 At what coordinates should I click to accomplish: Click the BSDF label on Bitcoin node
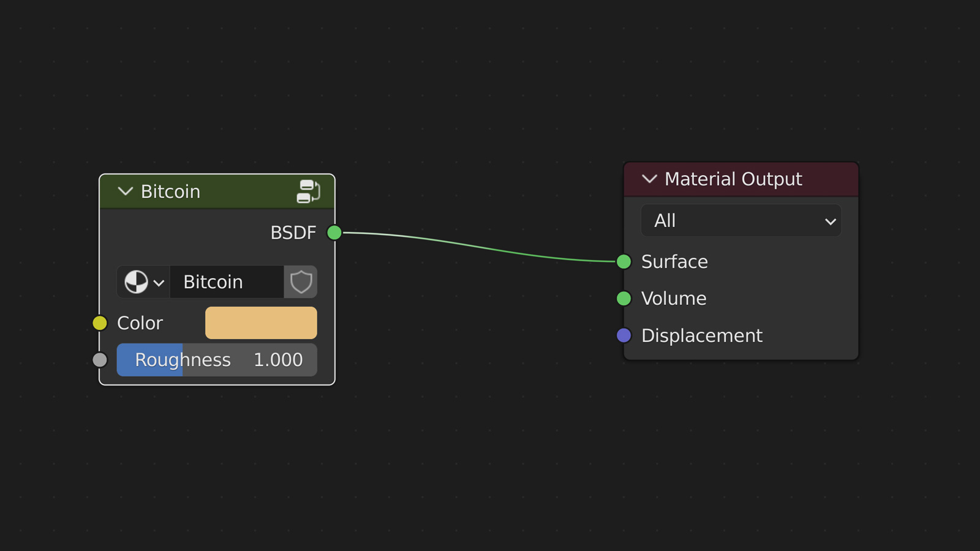pos(293,233)
